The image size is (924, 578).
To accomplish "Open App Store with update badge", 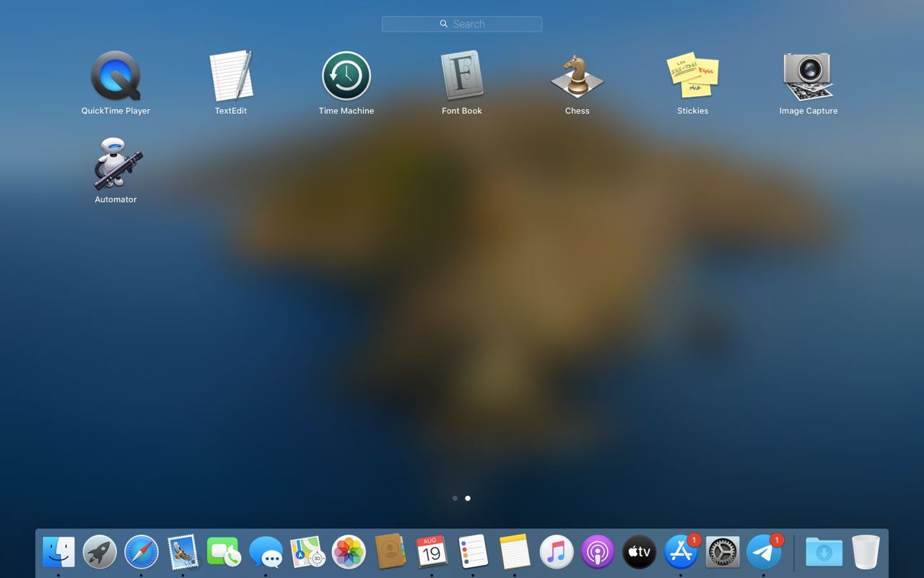I will (x=681, y=552).
